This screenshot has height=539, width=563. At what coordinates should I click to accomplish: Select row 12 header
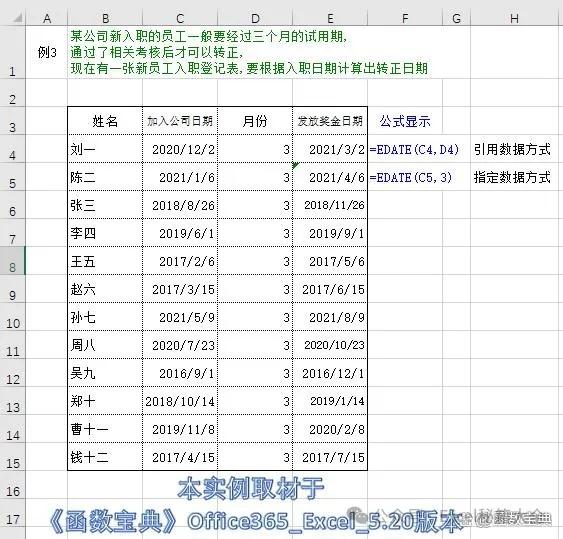(x=13, y=373)
